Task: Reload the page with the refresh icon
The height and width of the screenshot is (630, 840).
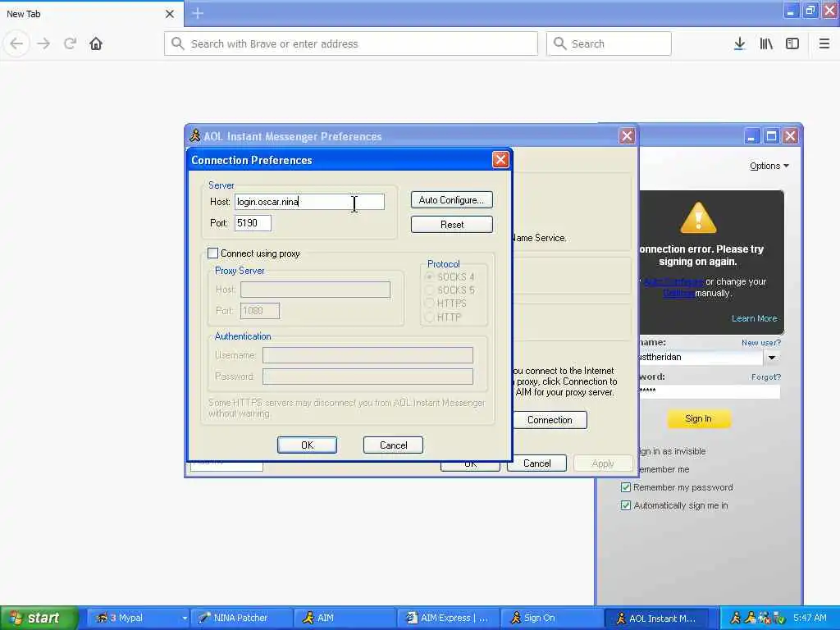Action: point(70,43)
